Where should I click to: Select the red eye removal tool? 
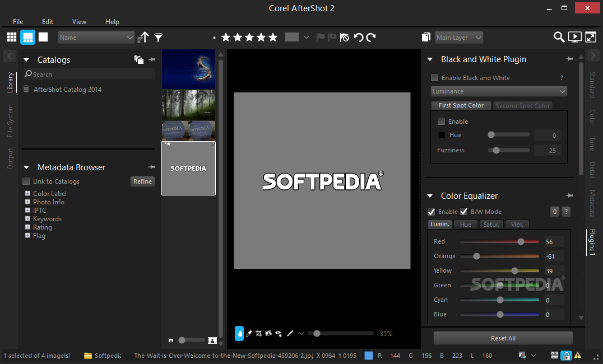pyautogui.click(x=279, y=333)
